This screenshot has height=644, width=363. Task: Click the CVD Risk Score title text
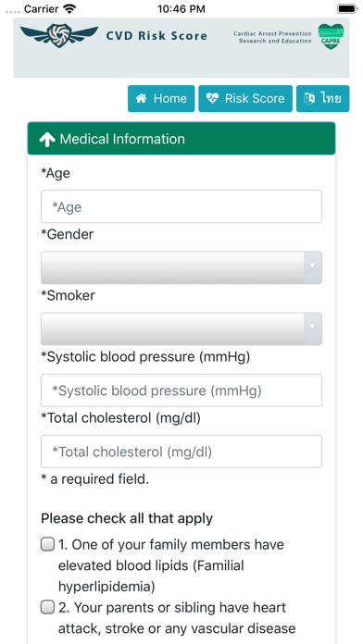156,36
